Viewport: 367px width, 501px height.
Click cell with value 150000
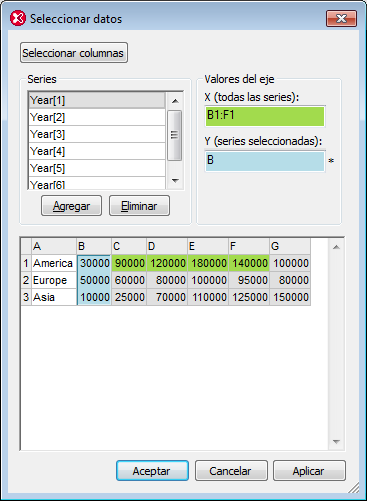tap(290, 297)
